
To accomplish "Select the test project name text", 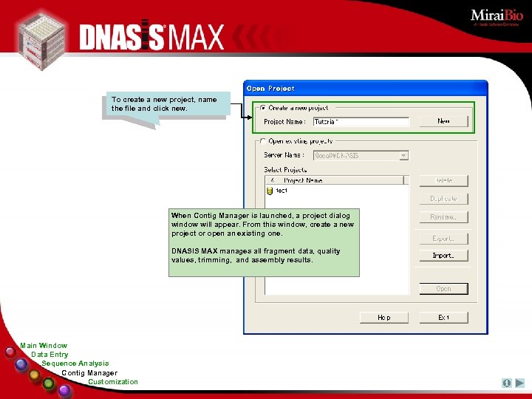I will (282, 191).
